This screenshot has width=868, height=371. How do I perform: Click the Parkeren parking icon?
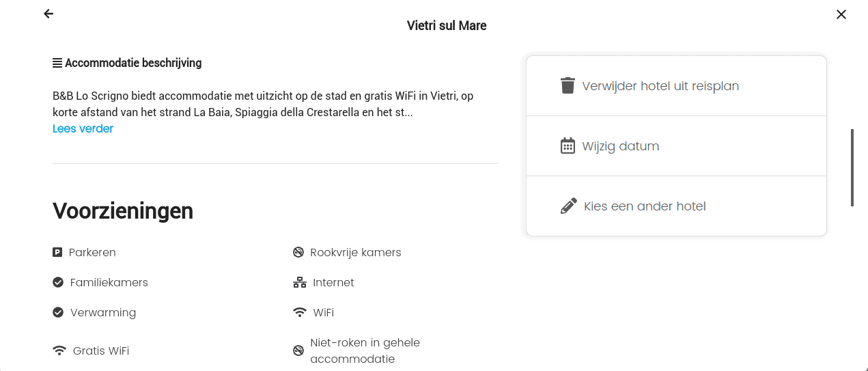[57, 253]
